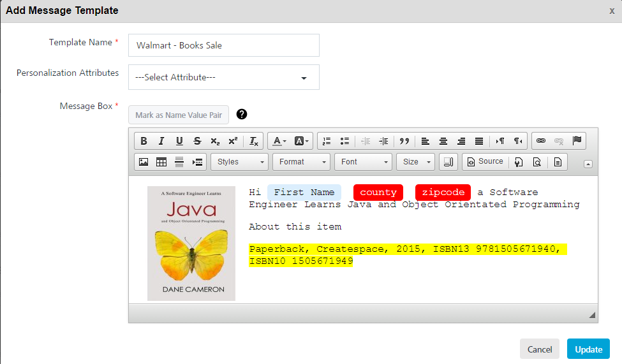This screenshot has height=364, width=622.
Task: Toggle italic text style
Action: point(161,141)
